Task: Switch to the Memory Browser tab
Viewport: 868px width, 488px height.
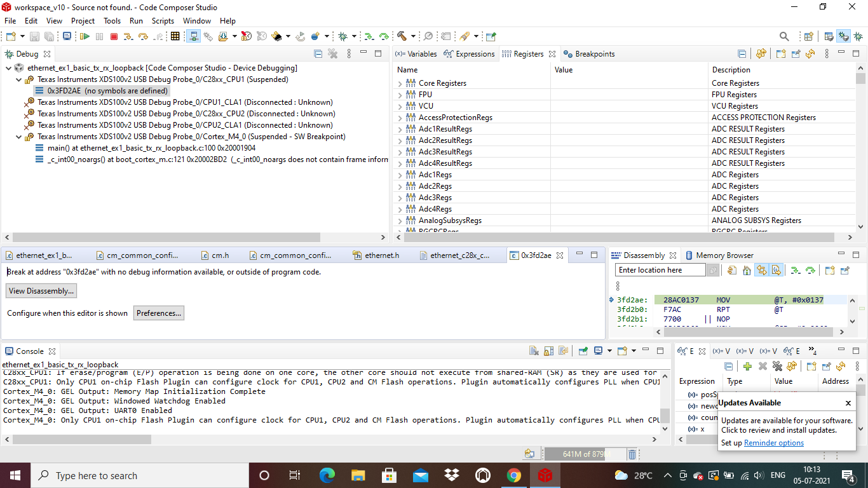Action: tap(719, 255)
